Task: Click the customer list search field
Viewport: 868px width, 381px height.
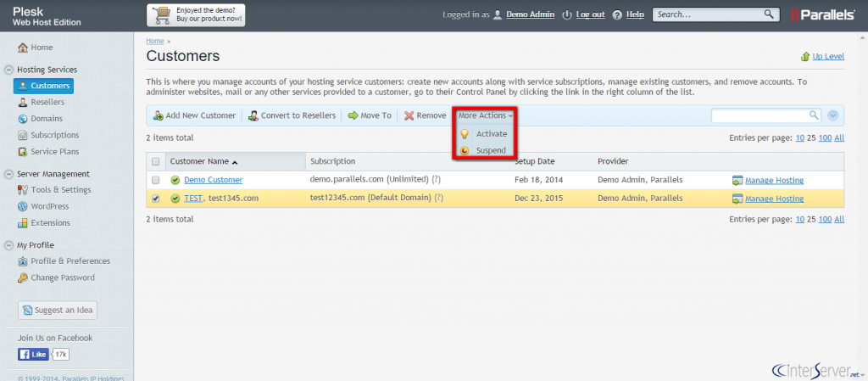Action: tap(759, 115)
